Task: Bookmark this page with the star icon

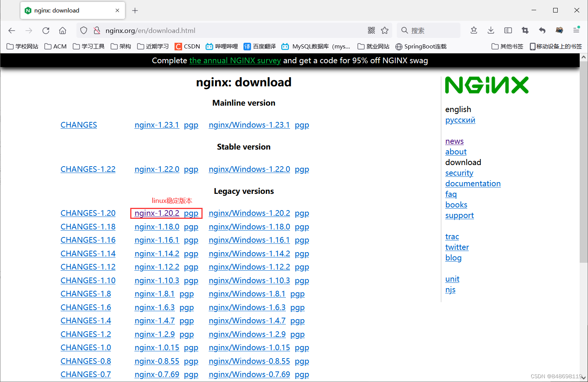Action: (385, 30)
